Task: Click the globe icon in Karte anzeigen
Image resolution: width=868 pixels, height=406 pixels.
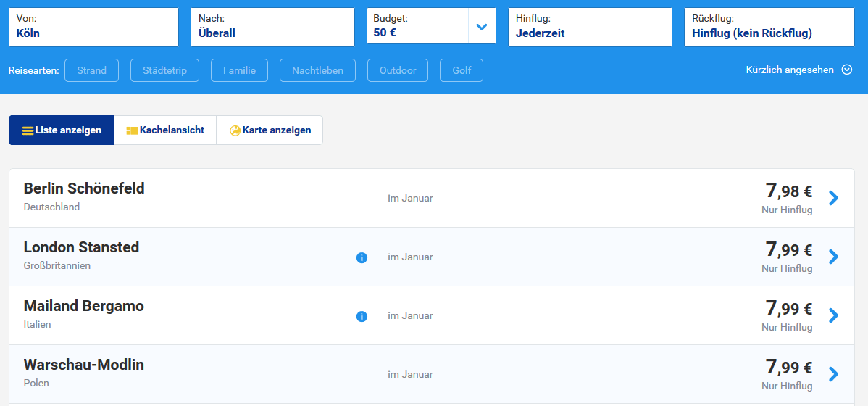Action: click(235, 130)
